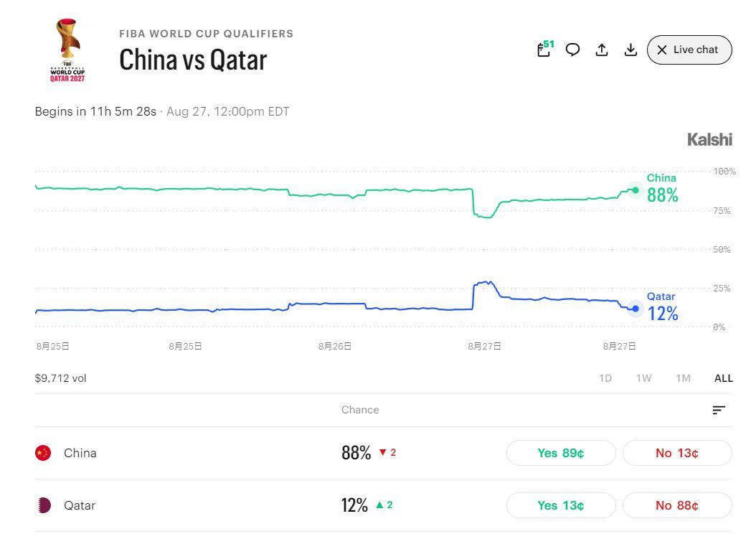Buy Qatar No at 88¢
Screen dimensions: 756x534
(677, 505)
